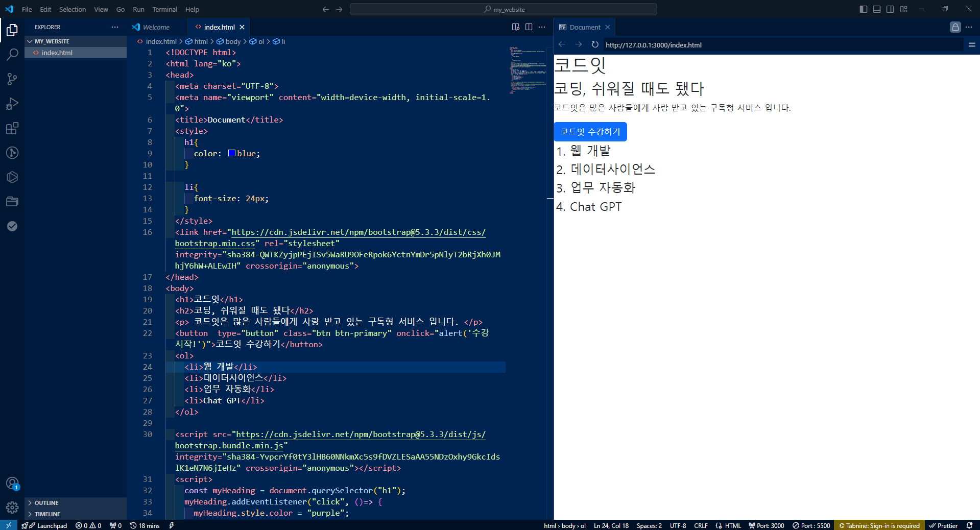Toggle the Secondary Side Bar layout button
The image size is (980, 530).
[x=890, y=9]
